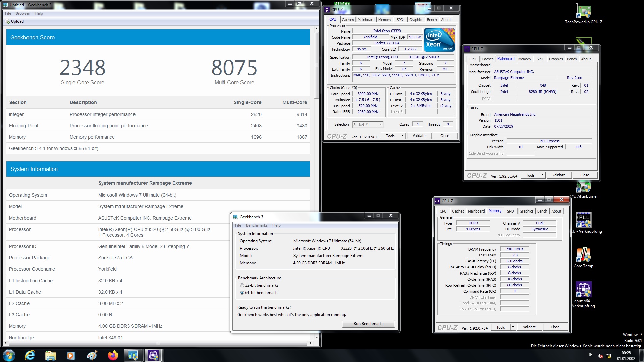Click the CPU-Z Memory window title icon
This screenshot has height=362, width=644.
click(437, 201)
